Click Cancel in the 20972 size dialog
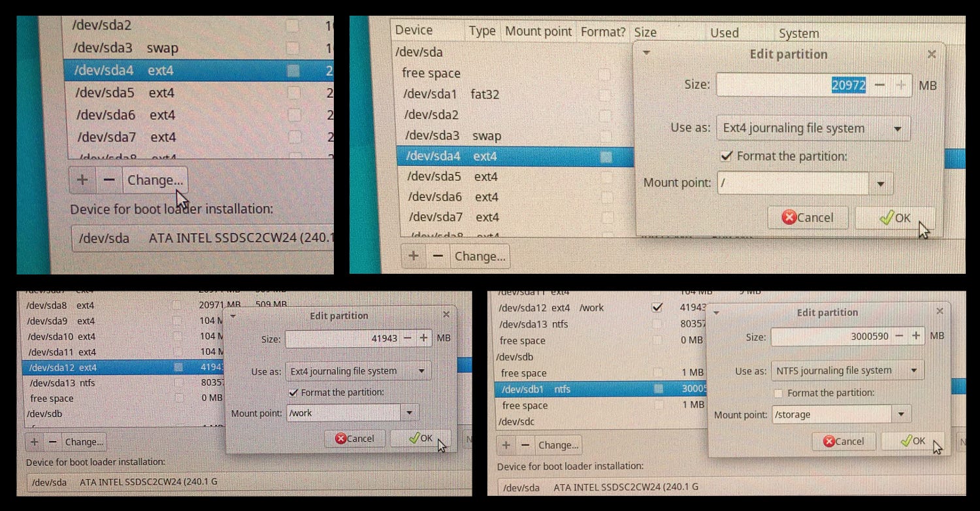This screenshot has height=511, width=980. [808, 218]
